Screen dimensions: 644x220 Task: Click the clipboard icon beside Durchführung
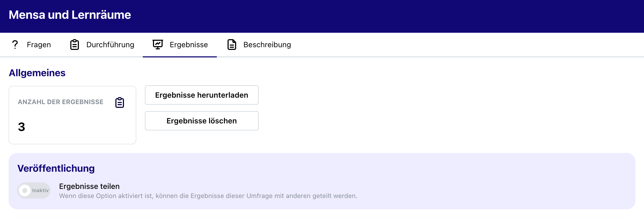[75, 45]
